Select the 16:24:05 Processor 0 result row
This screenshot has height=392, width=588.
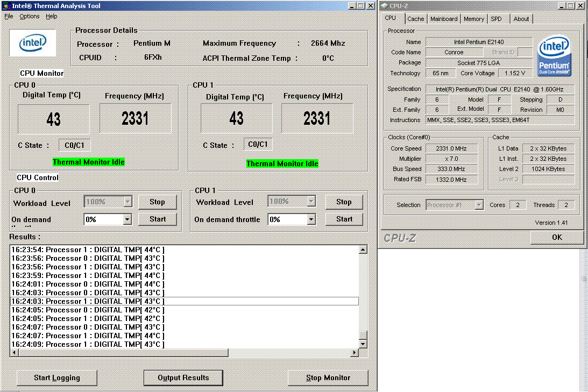tap(184, 310)
